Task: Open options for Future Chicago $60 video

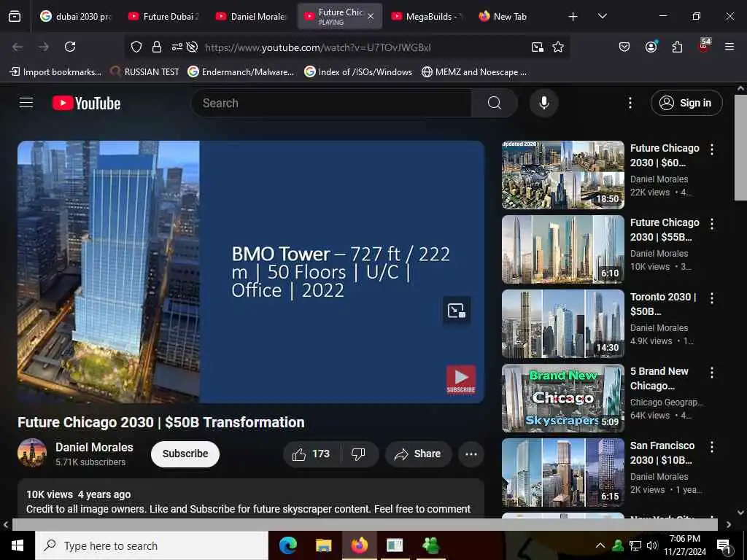Action: (x=712, y=149)
